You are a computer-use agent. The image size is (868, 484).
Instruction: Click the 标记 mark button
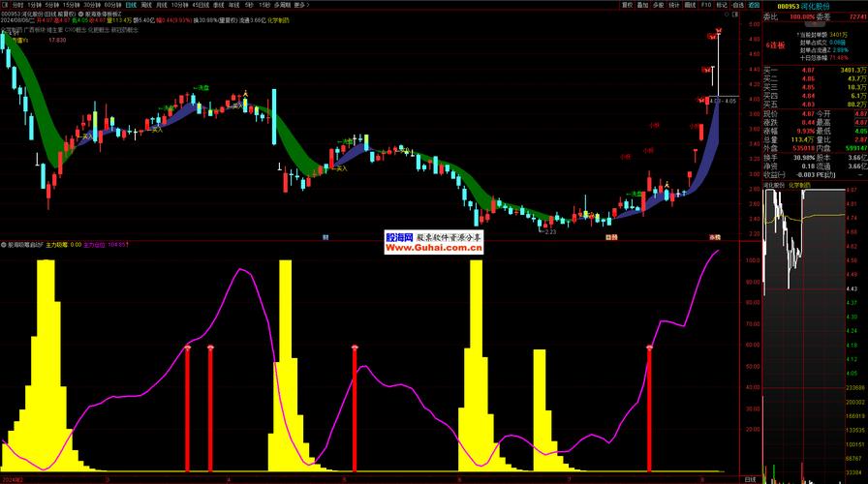[722, 5]
